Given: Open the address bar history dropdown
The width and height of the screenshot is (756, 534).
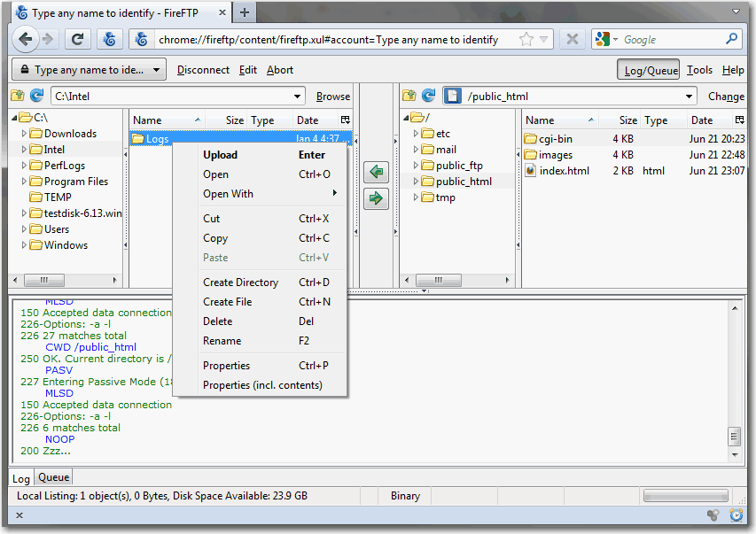Looking at the screenshot, I should point(544,40).
